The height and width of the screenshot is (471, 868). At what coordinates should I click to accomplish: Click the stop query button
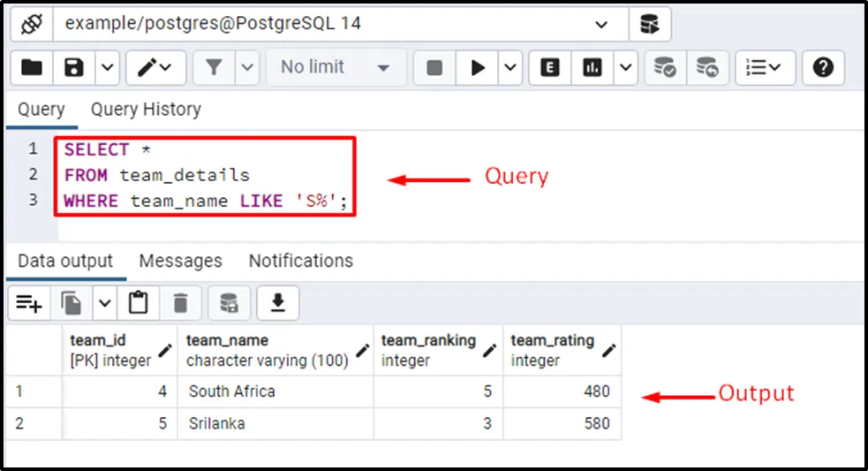click(x=434, y=68)
